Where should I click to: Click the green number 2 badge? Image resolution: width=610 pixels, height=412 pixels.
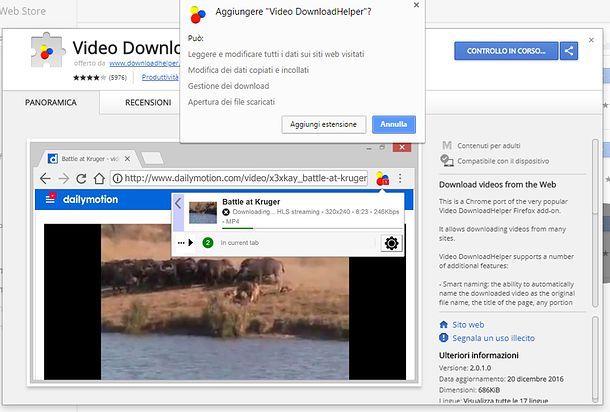[208, 243]
